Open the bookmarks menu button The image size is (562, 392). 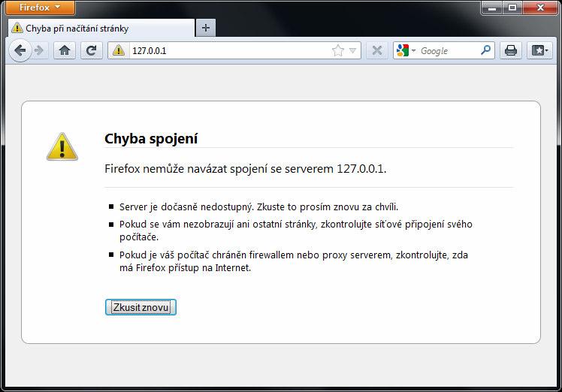pyautogui.click(x=539, y=50)
